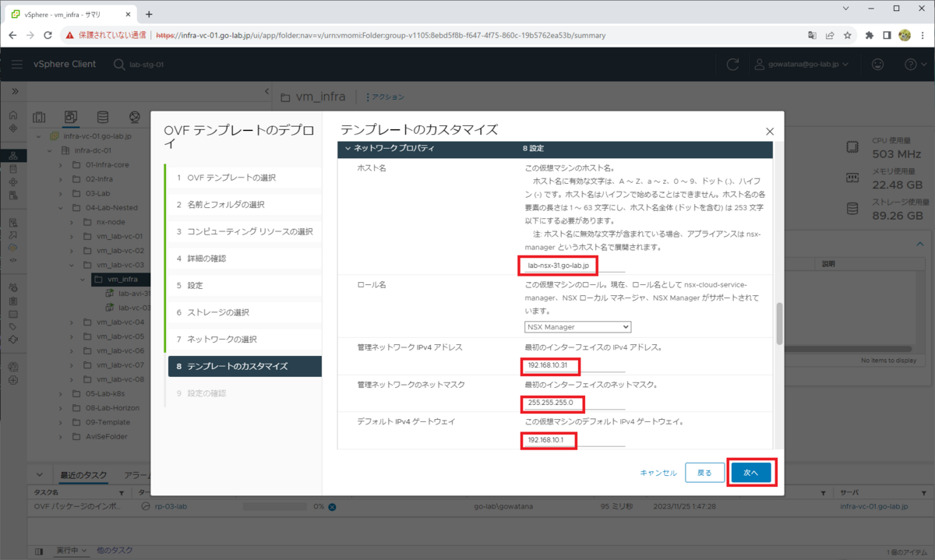This screenshot has height=560, width=935.
Task: Close the OVF deploy dialog with the X
Action: (x=770, y=132)
